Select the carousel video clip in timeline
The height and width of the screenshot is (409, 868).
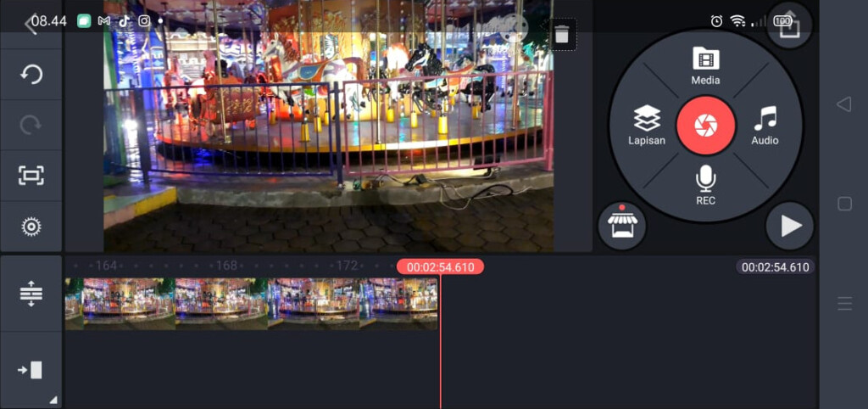[251, 304]
